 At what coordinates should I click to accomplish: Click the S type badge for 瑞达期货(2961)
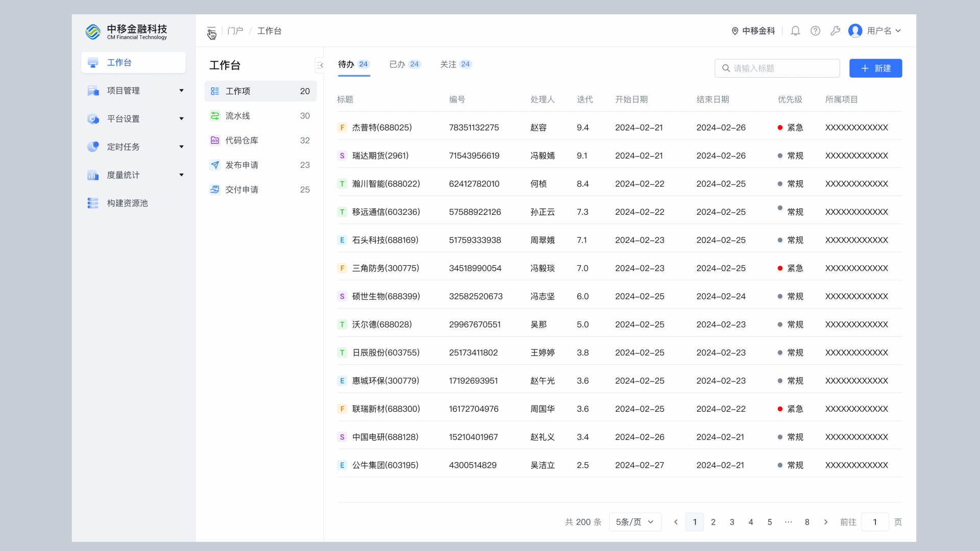(342, 156)
